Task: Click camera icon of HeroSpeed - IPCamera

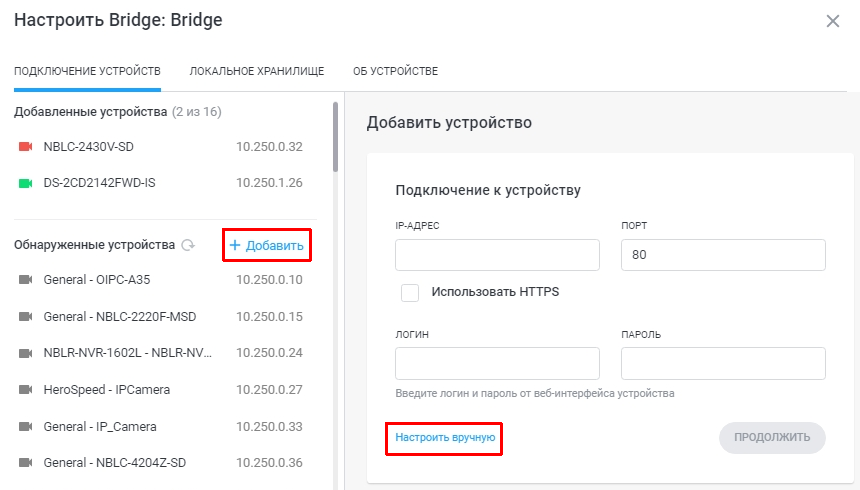Action: tap(26, 390)
